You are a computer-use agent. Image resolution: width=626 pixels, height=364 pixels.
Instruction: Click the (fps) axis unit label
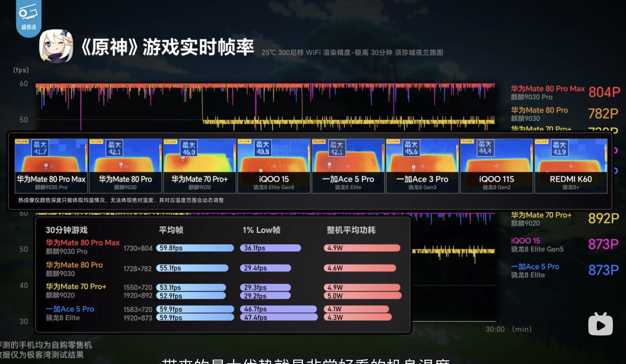(20, 70)
